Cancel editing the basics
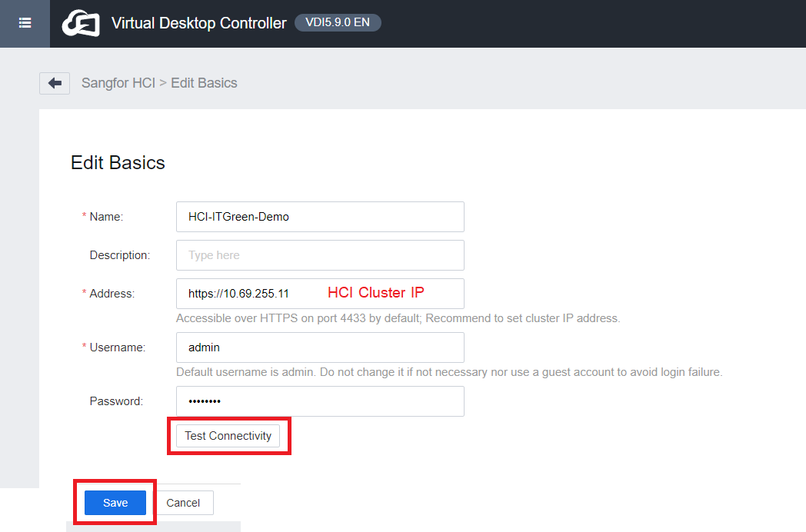 [x=183, y=503]
